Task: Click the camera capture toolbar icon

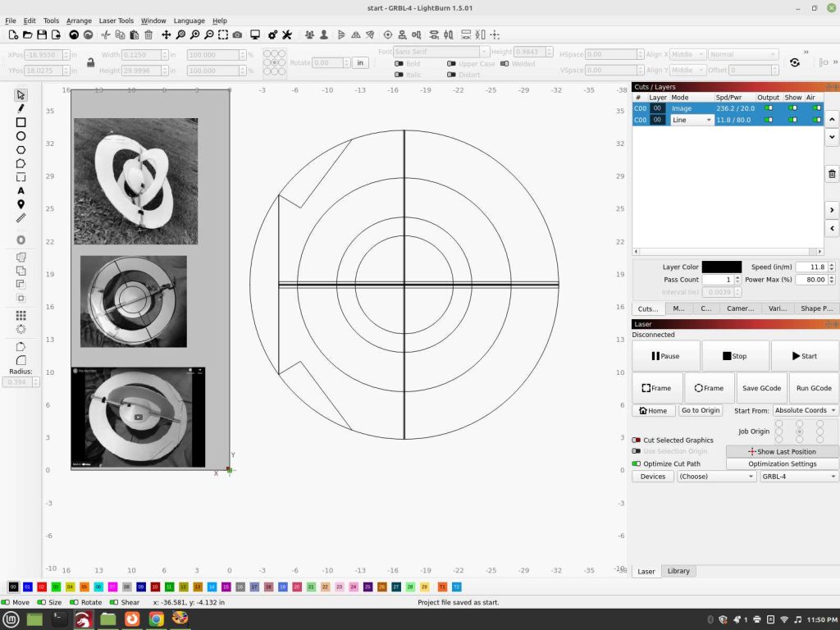Action: [x=237, y=34]
